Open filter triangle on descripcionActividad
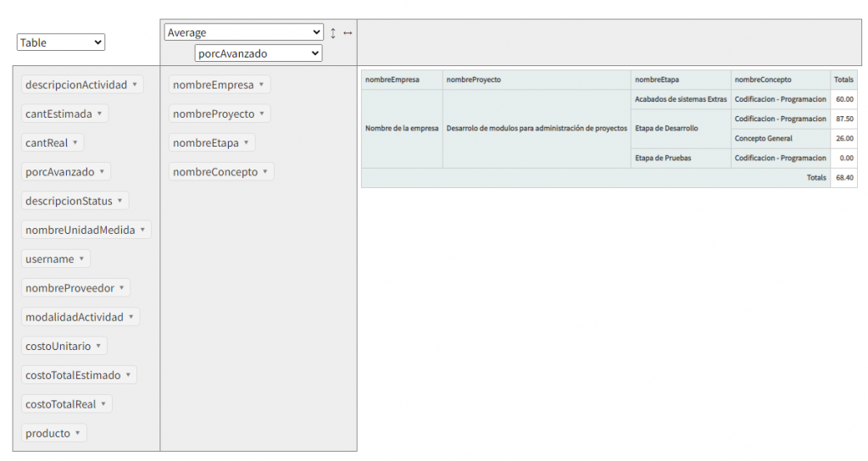The width and height of the screenshot is (868, 461). pos(134,84)
